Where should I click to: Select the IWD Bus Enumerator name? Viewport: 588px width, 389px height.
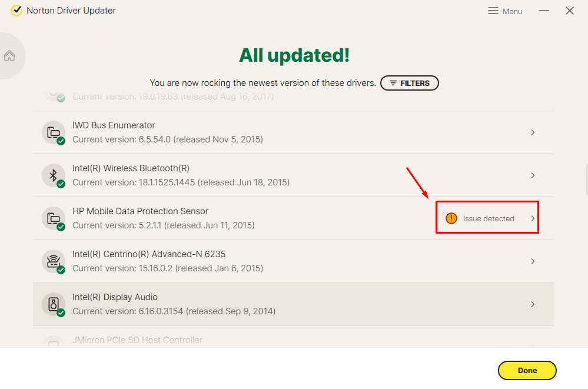(x=114, y=125)
